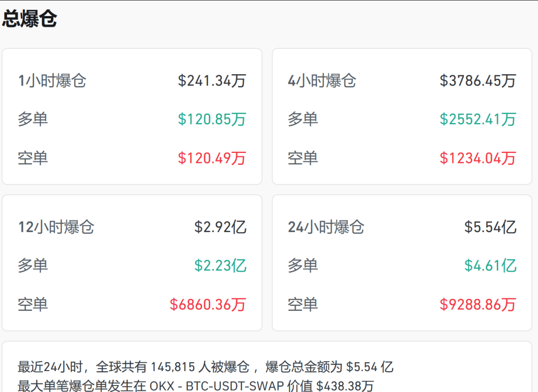Click the red $6860.36万 short value

tap(208, 304)
